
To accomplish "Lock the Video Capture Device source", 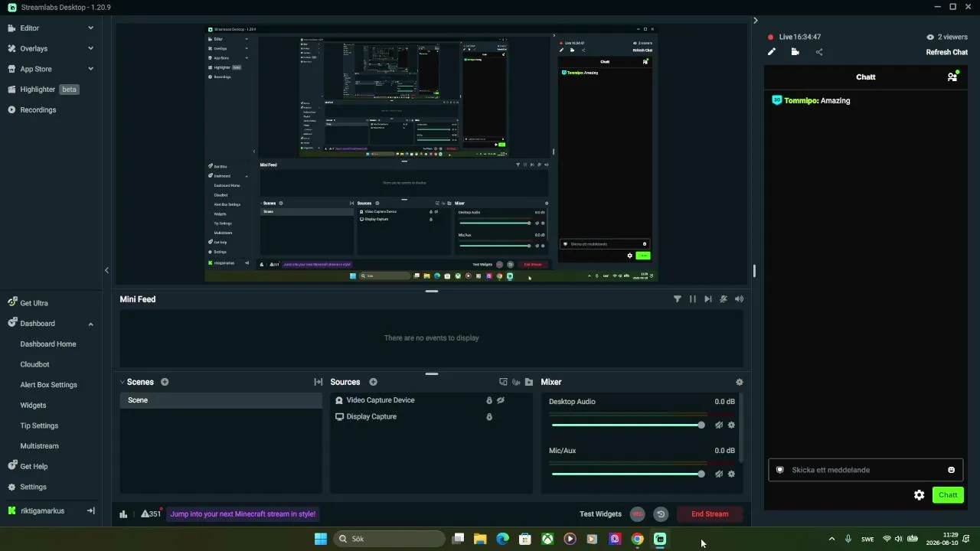I will (x=489, y=400).
